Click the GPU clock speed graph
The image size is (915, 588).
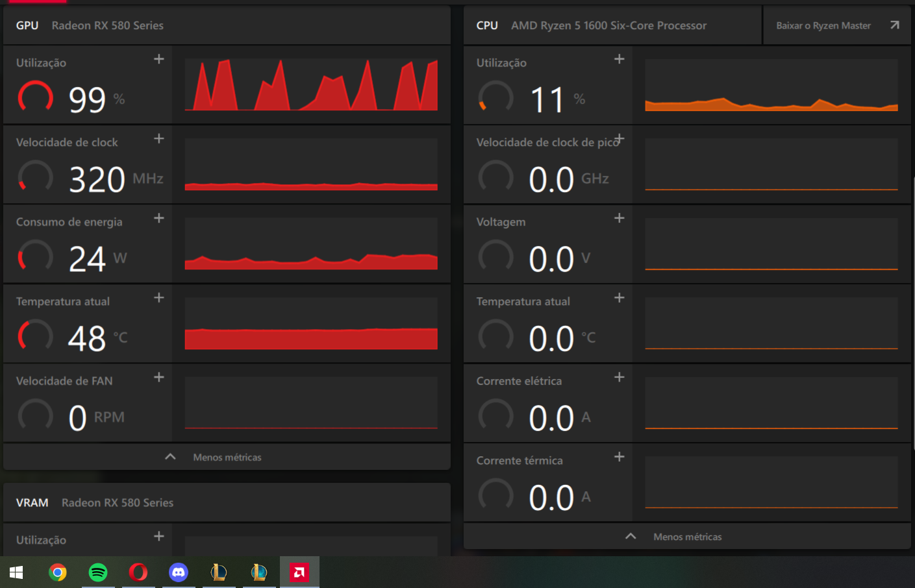(311, 164)
